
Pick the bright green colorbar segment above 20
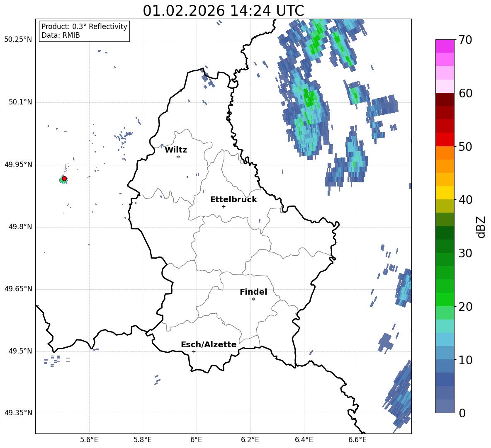point(445,299)
